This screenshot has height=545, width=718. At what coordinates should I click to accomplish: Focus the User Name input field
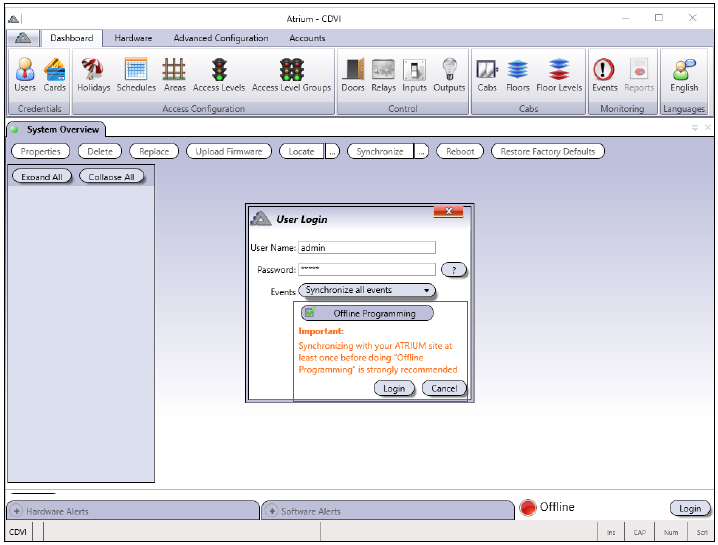pos(367,248)
